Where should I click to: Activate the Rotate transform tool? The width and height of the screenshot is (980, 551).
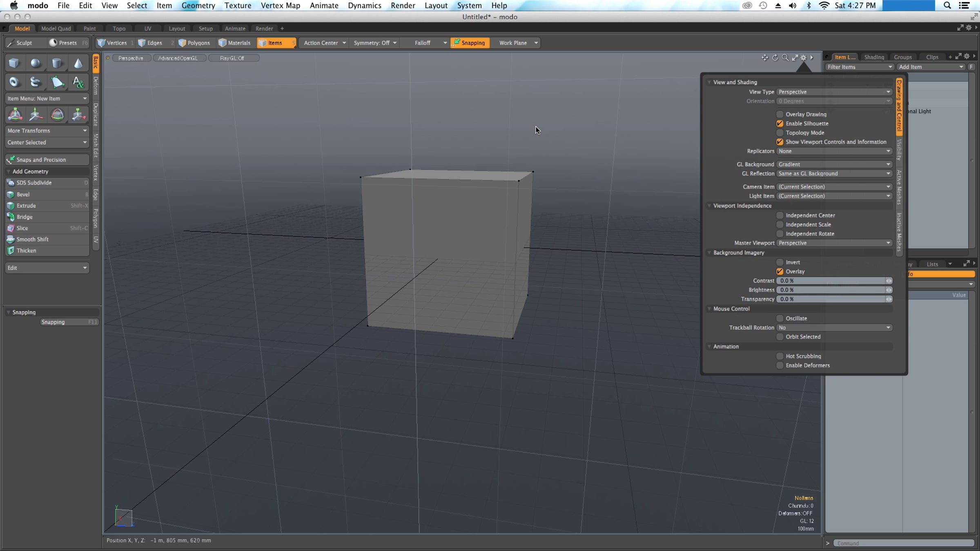(x=58, y=115)
